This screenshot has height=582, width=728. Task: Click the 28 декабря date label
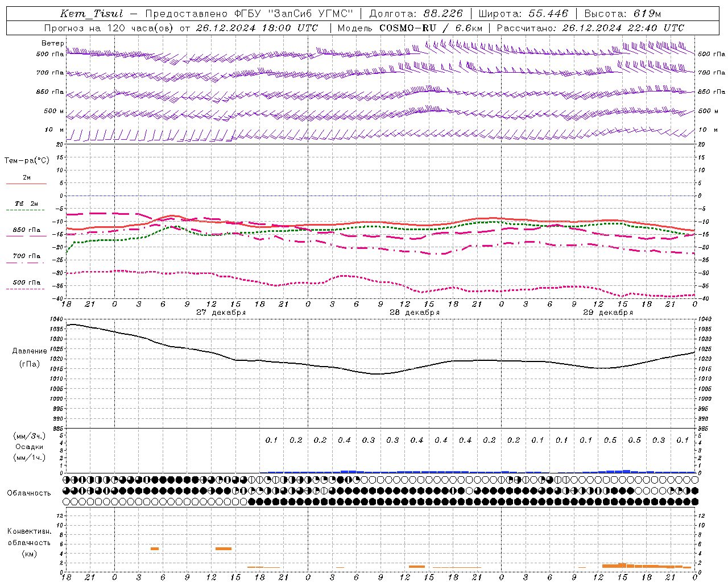[415, 313]
